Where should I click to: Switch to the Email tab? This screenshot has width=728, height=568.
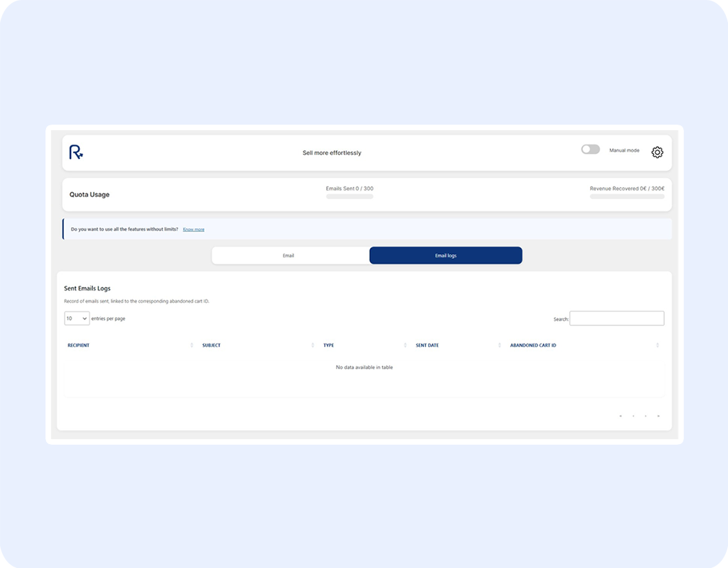(x=289, y=255)
